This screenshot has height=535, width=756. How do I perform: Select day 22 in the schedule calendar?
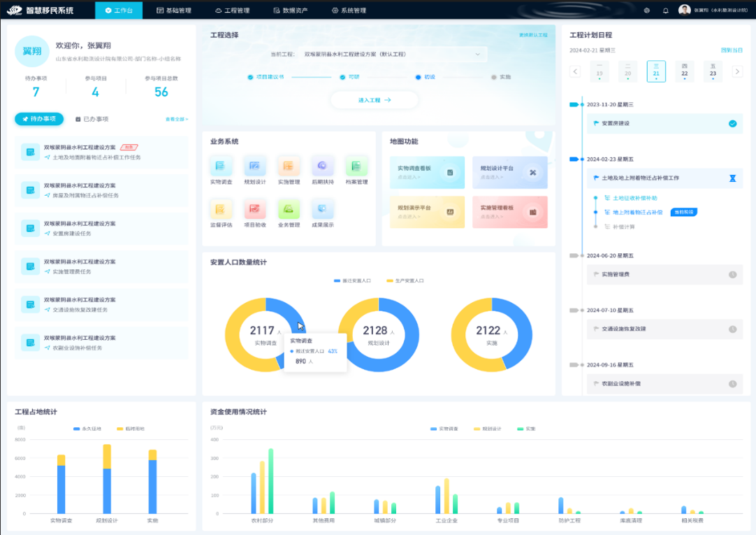coord(684,71)
